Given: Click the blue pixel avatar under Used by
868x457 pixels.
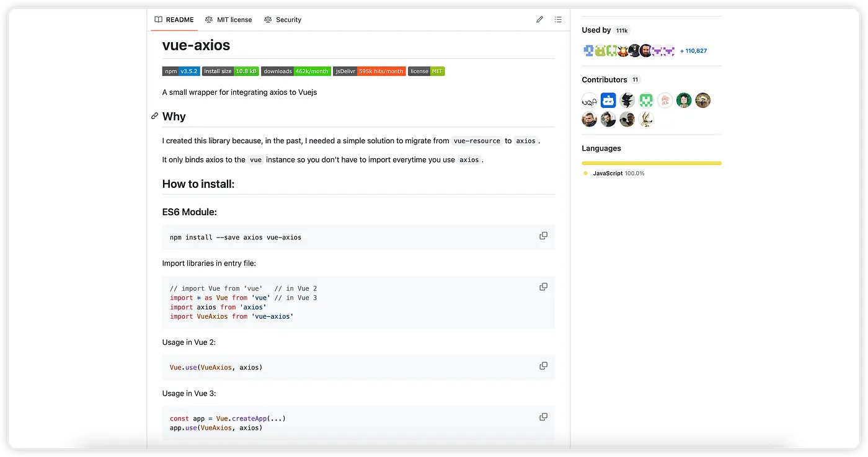Looking at the screenshot, I should coord(589,51).
